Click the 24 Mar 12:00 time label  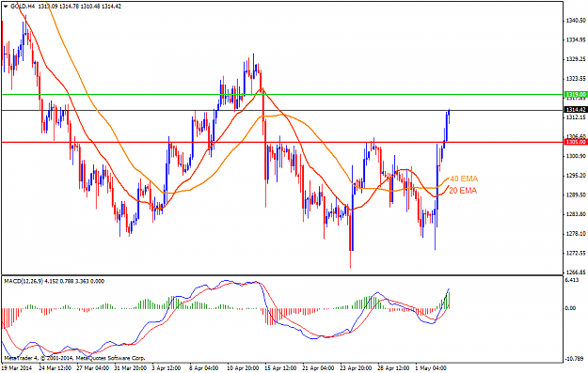coord(55,368)
